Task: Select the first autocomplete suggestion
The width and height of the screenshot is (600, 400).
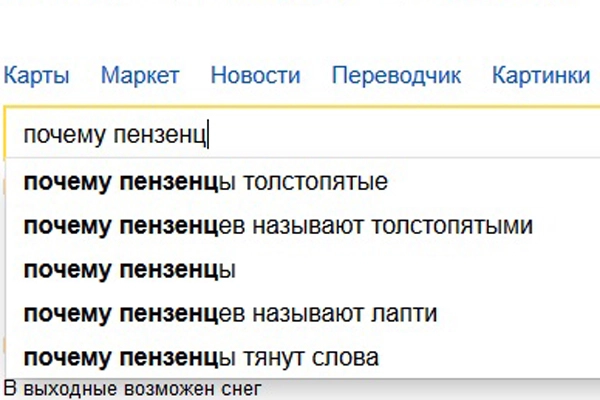Action: [x=205, y=183]
